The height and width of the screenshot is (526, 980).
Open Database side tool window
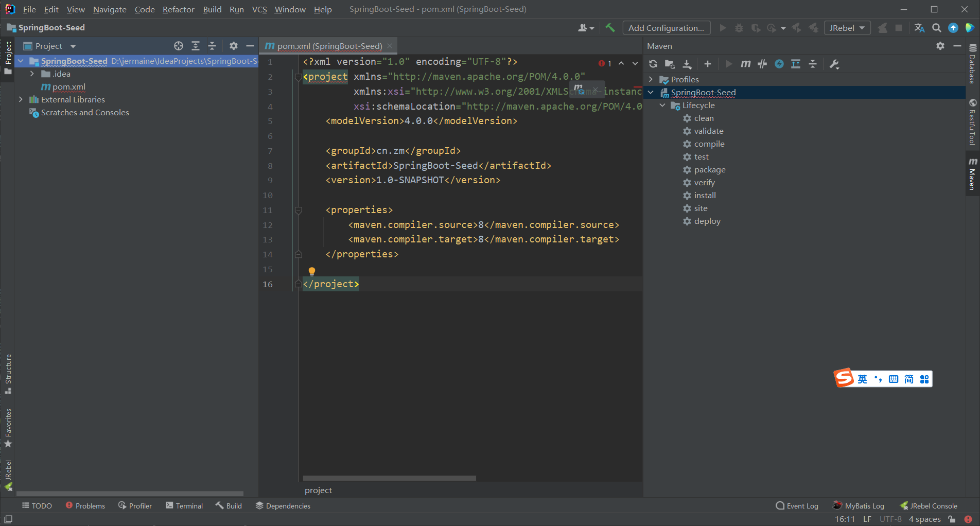(x=972, y=64)
